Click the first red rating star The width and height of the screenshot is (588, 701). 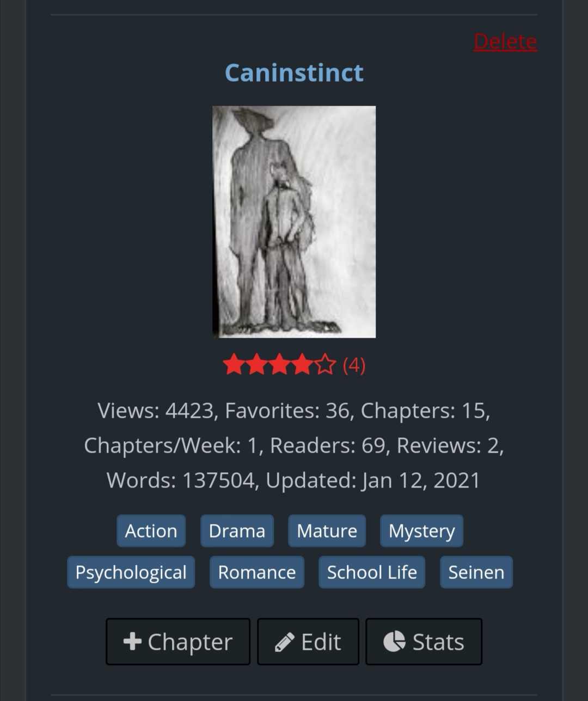(234, 364)
